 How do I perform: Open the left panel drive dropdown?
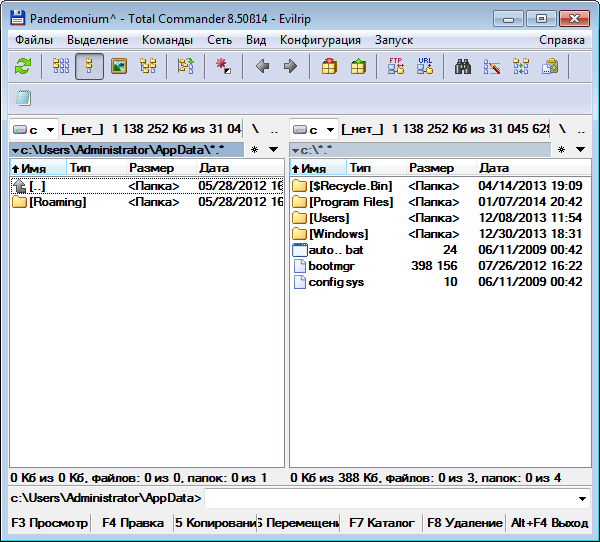coord(33,129)
